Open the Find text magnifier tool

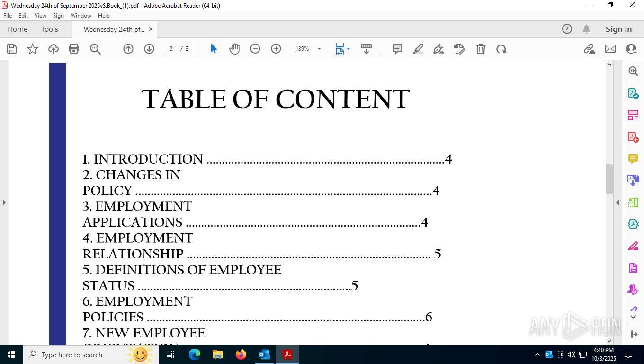(95, 49)
